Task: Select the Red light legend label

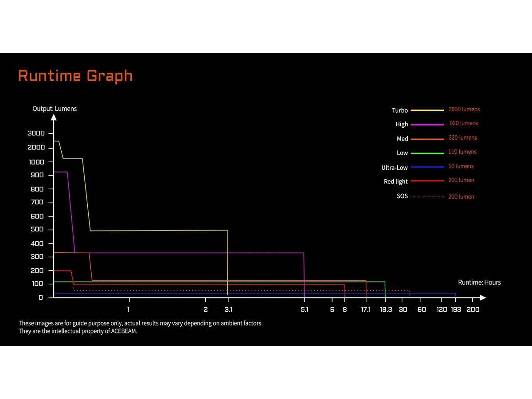Action: [395, 182]
